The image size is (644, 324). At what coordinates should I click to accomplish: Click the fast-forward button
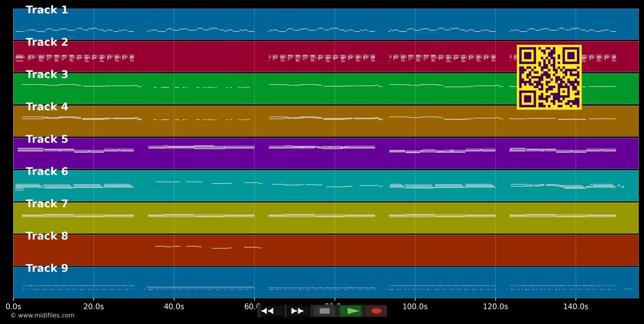[298, 311]
